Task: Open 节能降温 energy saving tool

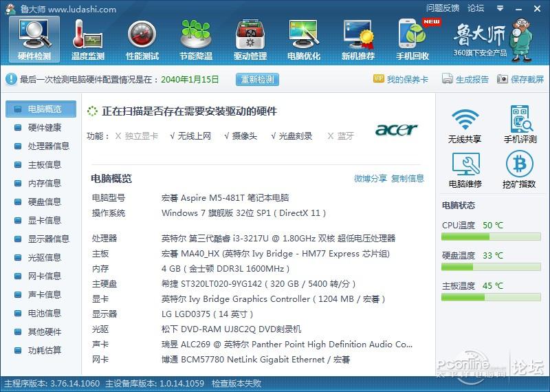Action: (x=196, y=40)
